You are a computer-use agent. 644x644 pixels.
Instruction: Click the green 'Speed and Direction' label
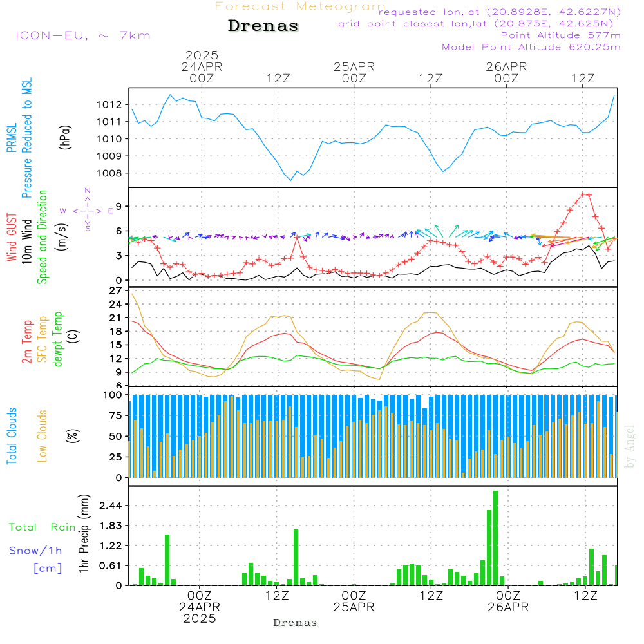(x=43, y=237)
